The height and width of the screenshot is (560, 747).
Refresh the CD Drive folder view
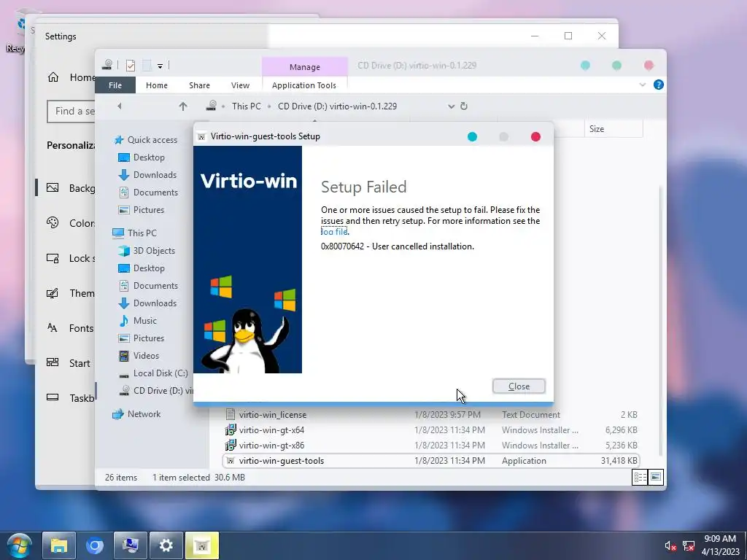[x=463, y=106]
